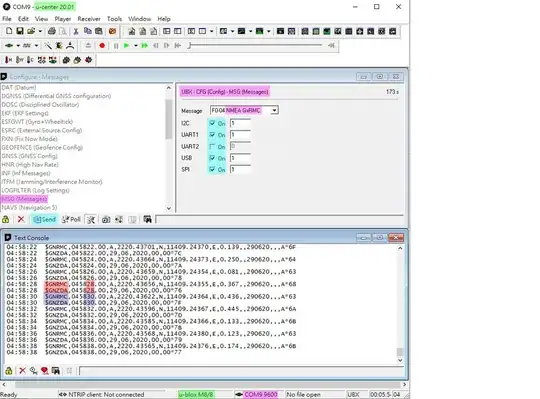The height and width of the screenshot is (399, 540).
Task: Open the Window menu
Action: [x=139, y=19]
